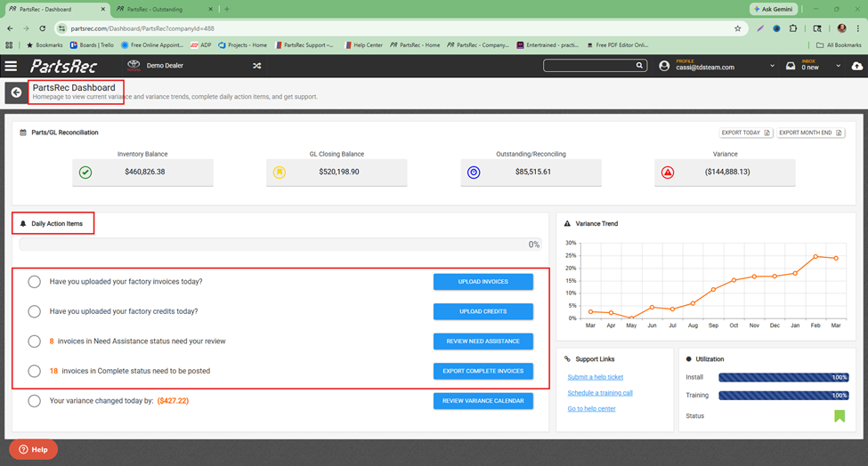Open Submit a help ticket link

tap(595, 377)
